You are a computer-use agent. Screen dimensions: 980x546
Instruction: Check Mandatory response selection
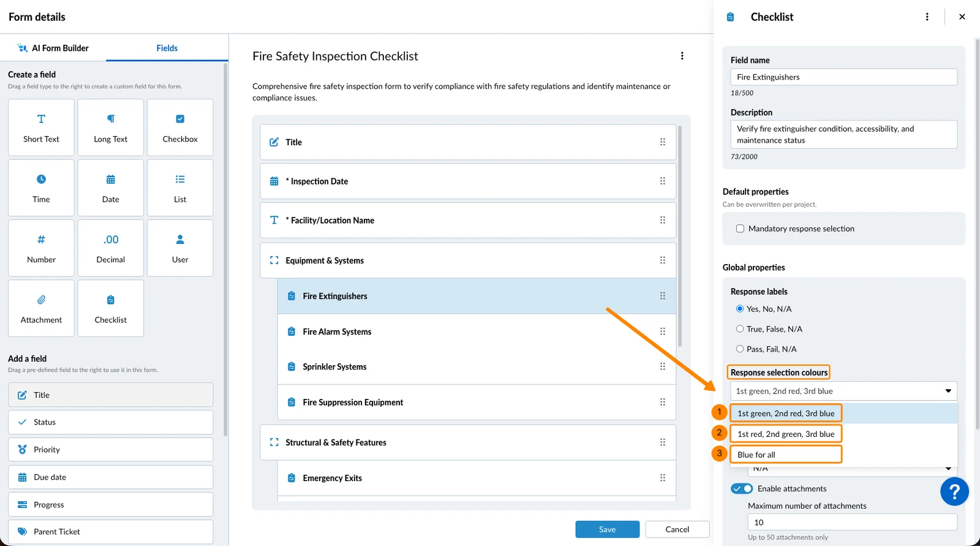point(740,229)
